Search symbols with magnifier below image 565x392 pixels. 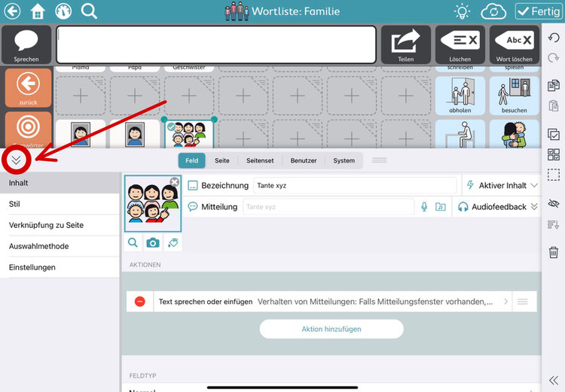(x=133, y=243)
